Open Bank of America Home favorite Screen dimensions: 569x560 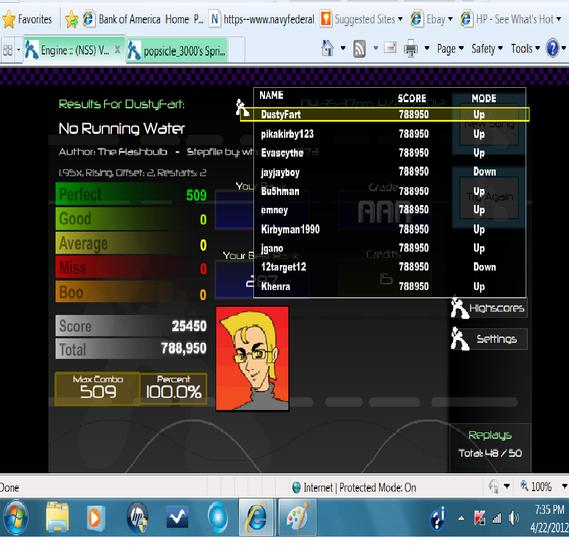coord(143,19)
